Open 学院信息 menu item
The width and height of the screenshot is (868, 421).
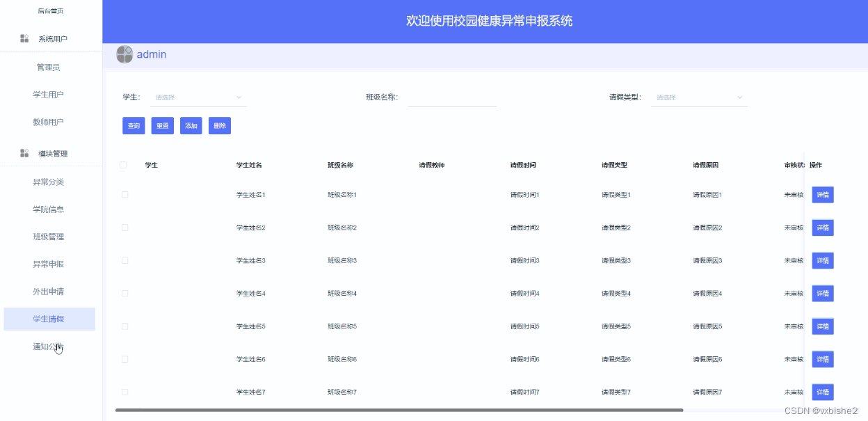(x=49, y=209)
